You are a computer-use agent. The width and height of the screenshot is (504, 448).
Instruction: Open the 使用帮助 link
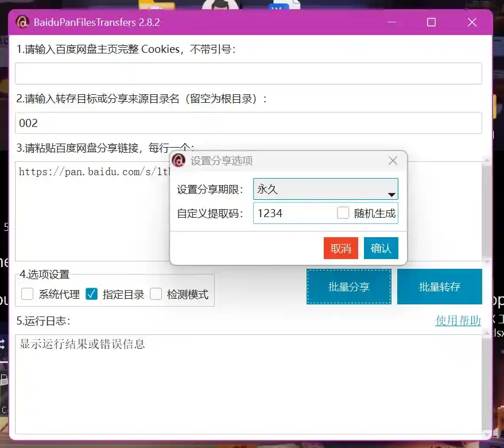pyautogui.click(x=458, y=320)
